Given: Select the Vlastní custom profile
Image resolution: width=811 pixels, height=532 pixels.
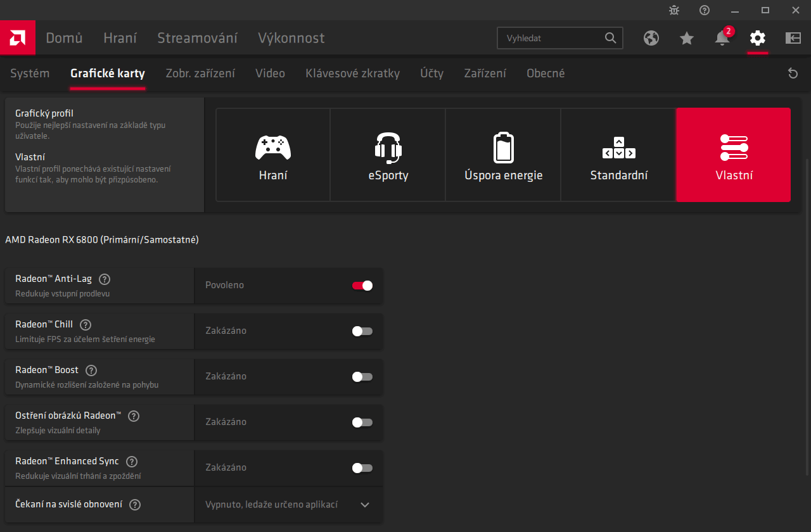Looking at the screenshot, I should (734, 155).
